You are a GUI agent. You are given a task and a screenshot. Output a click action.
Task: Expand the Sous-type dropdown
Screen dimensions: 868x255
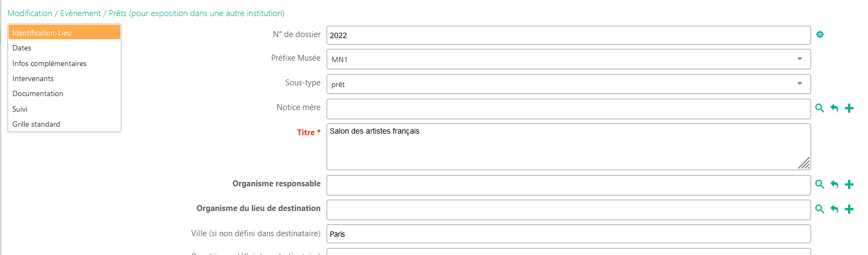click(x=568, y=84)
